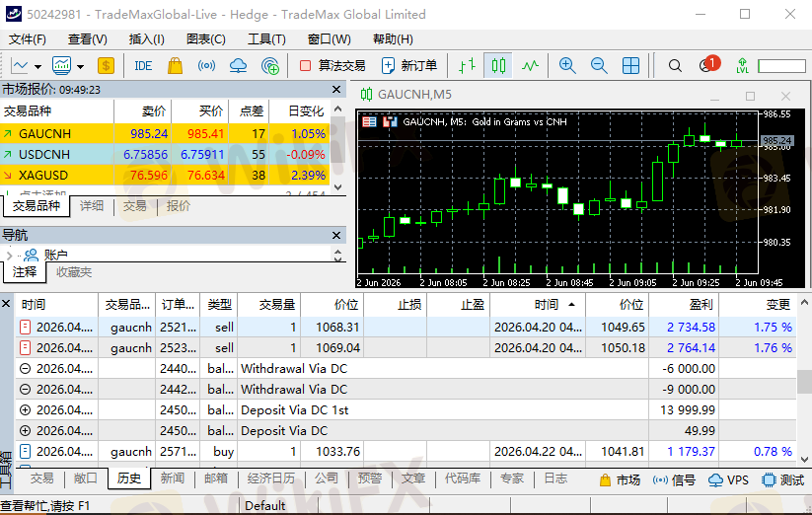The width and height of the screenshot is (812, 515).
Task: Select the XAGUSD symbol row
Action: coord(165,175)
